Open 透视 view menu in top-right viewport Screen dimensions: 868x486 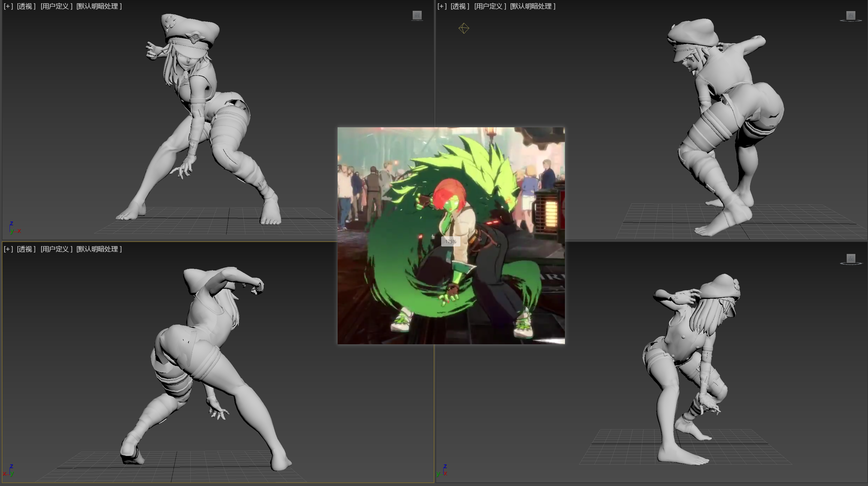460,6
